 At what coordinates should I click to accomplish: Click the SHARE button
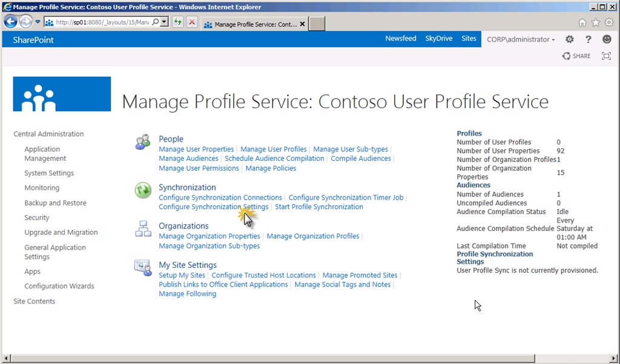click(576, 56)
